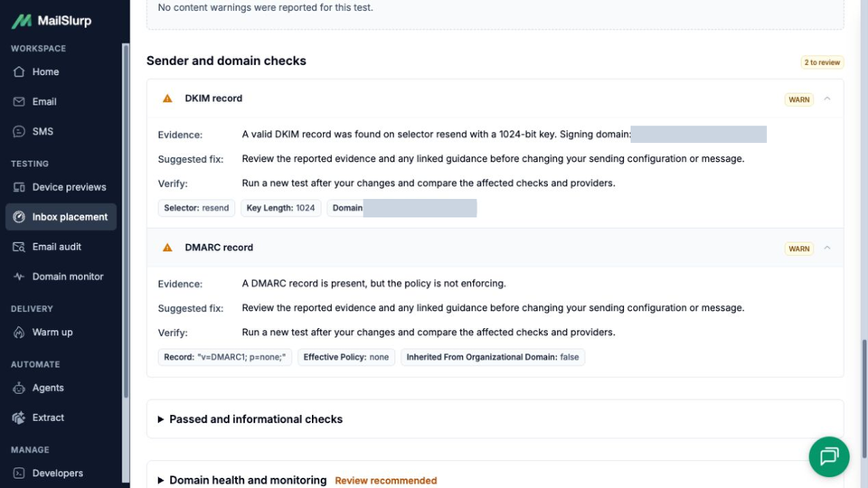
Task: Click the 'Review recommended' label
Action: coord(386,481)
